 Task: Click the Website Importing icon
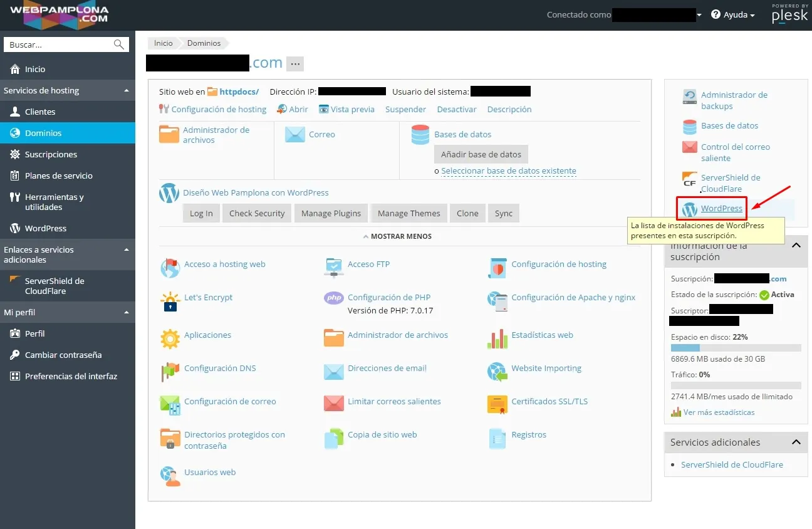(497, 371)
